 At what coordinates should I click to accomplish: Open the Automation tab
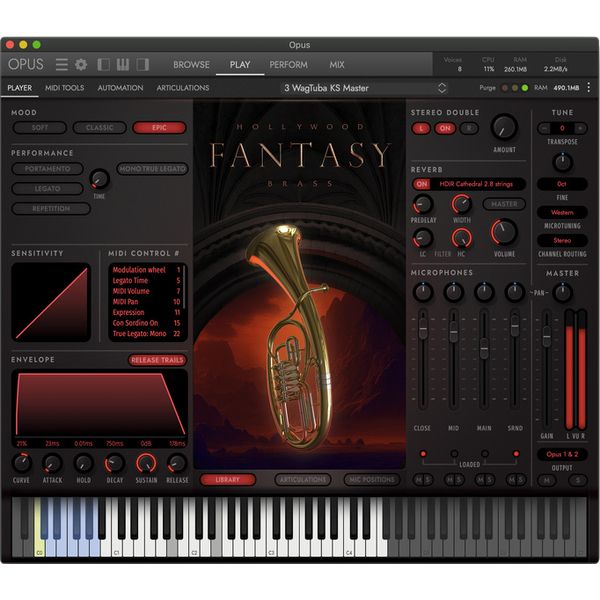point(120,88)
